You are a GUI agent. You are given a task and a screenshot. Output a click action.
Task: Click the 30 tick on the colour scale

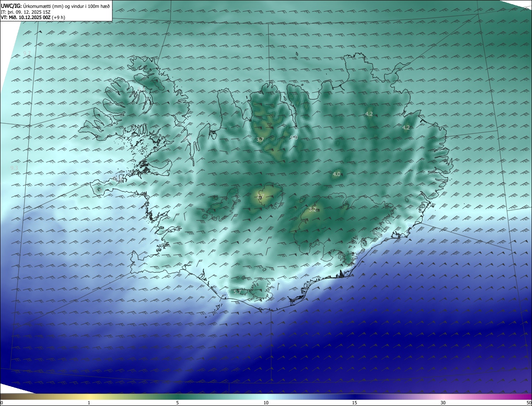tap(443, 403)
